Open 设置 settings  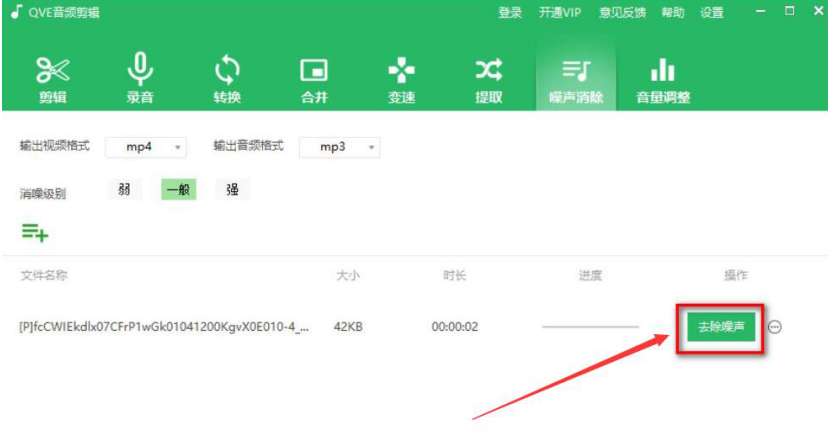coord(711,12)
